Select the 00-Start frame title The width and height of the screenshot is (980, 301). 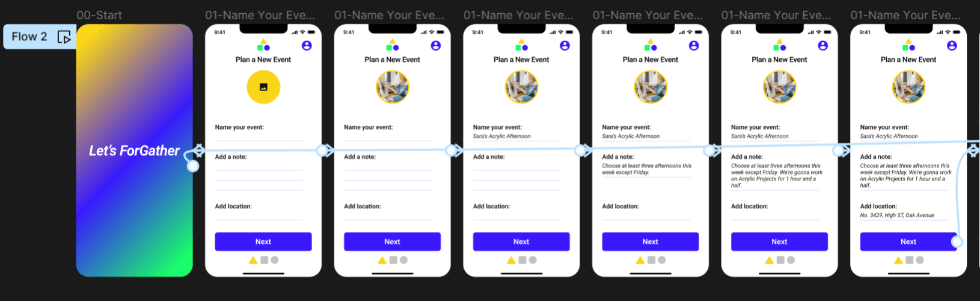click(99, 15)
